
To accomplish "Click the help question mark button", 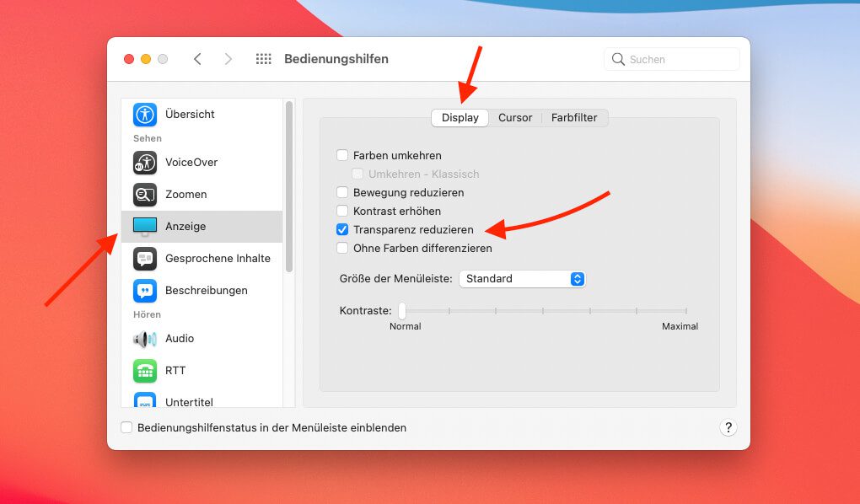I will point(728,427).
